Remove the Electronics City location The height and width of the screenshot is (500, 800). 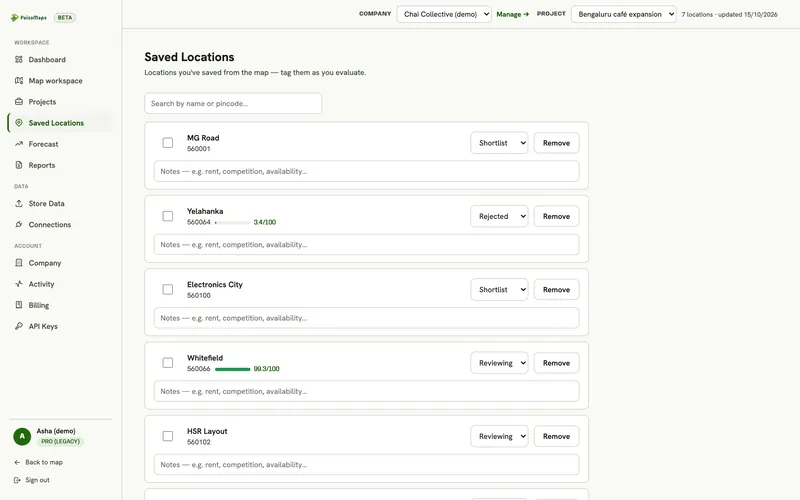[556, 289]
